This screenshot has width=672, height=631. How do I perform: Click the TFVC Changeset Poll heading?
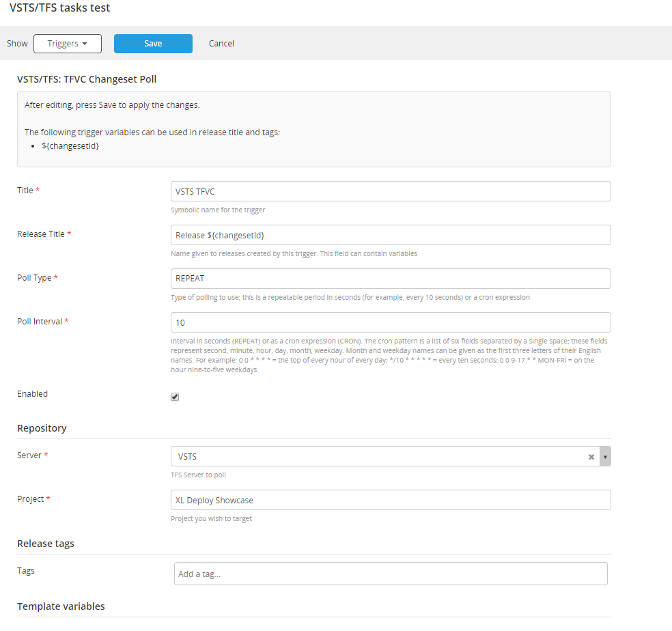pyautogui.click(x=87, y=79)
